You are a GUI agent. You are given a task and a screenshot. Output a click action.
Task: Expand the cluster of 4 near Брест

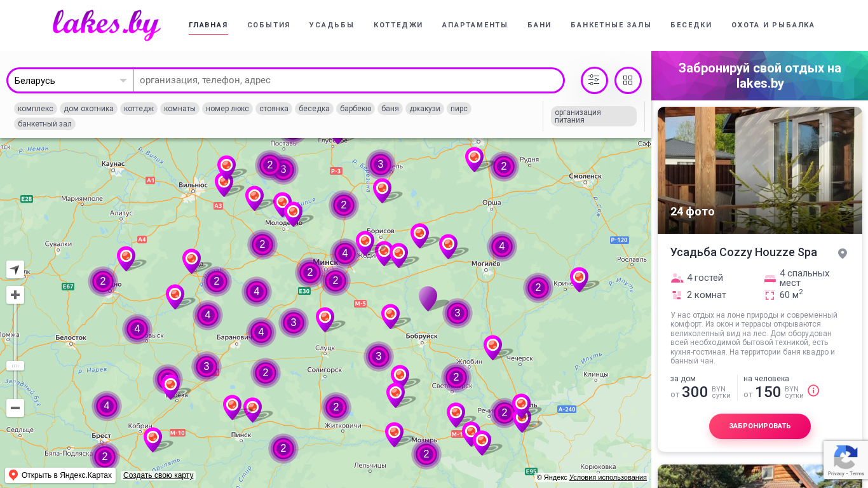pos(107,406)
